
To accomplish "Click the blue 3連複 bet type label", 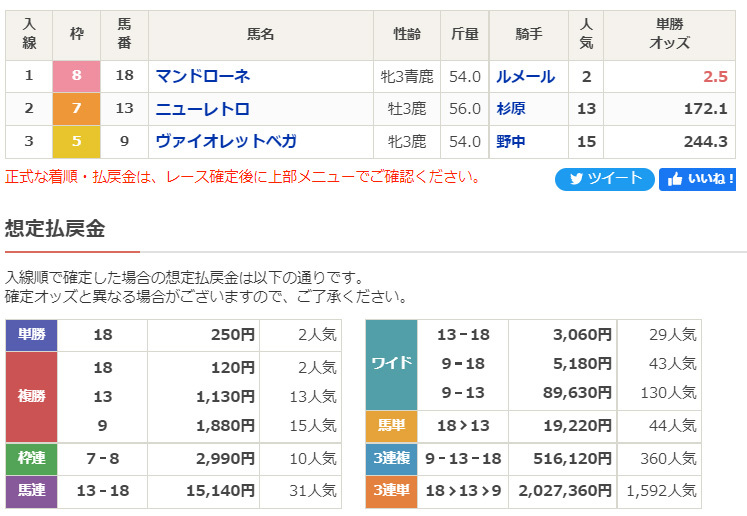I will click(x=391, y=459).
